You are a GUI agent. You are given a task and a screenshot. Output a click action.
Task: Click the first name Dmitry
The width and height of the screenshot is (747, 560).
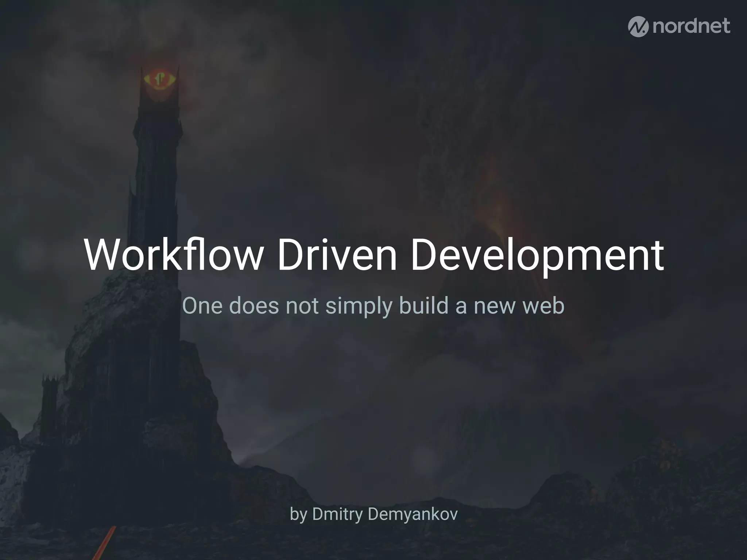coord(337,514)
